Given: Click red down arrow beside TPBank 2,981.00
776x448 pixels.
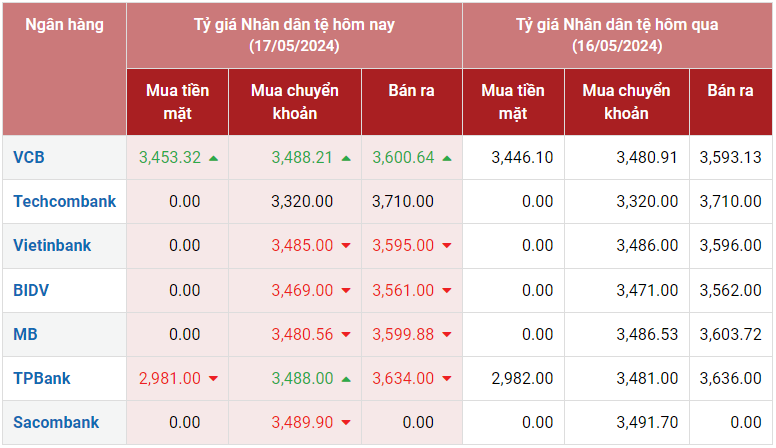Looking at the screenshot, I should pyautogui.click(x=213, y=379).
